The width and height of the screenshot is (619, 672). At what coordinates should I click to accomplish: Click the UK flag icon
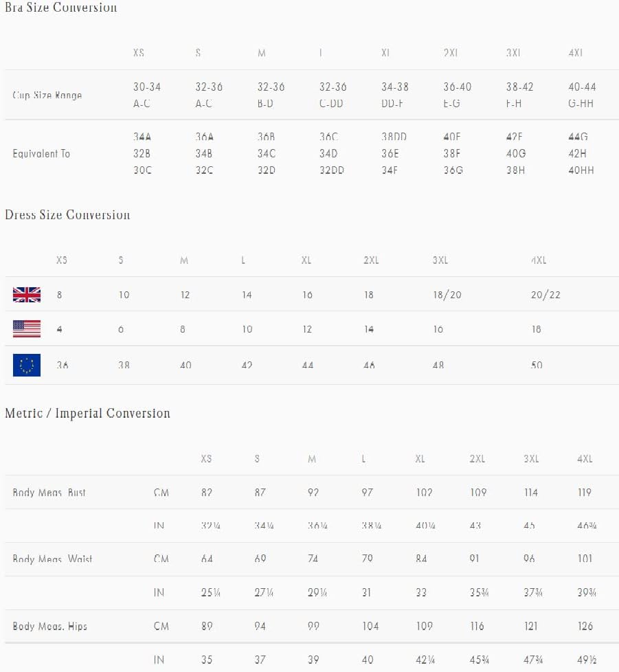27,295
